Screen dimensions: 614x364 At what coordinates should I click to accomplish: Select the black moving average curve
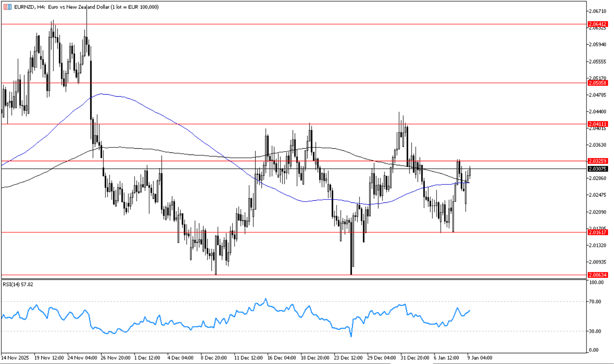[x=187, y=154]
